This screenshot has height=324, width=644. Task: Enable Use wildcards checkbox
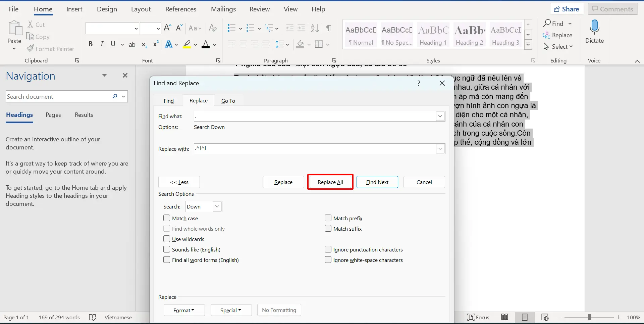(x=167, y=239)
